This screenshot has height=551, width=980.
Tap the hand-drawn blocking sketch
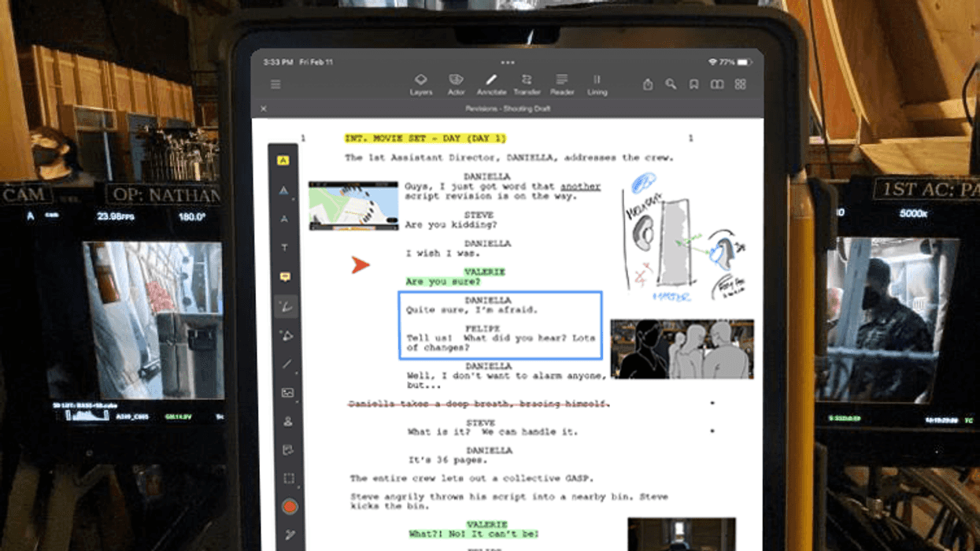(683, 236)
